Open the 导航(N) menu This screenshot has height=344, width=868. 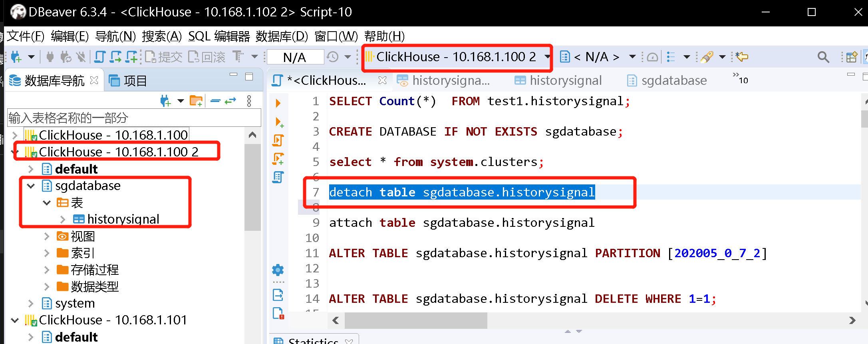[x=115, y=36]
